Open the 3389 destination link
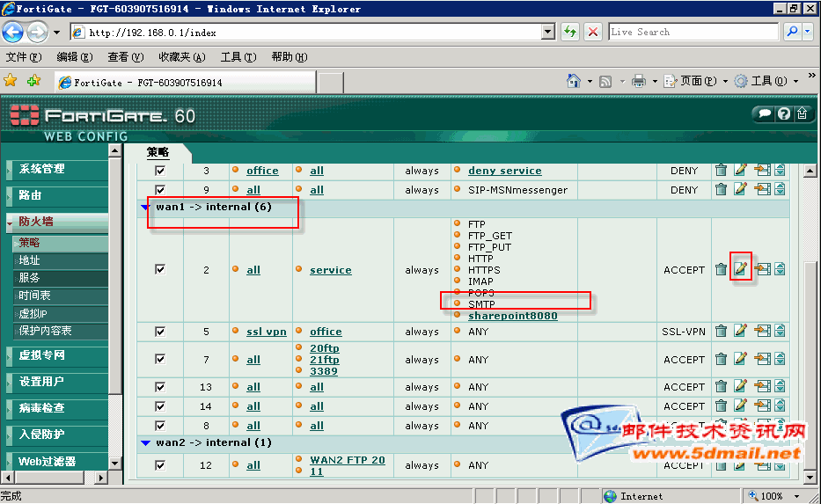 pyautogui.click(x=324, y=371)
